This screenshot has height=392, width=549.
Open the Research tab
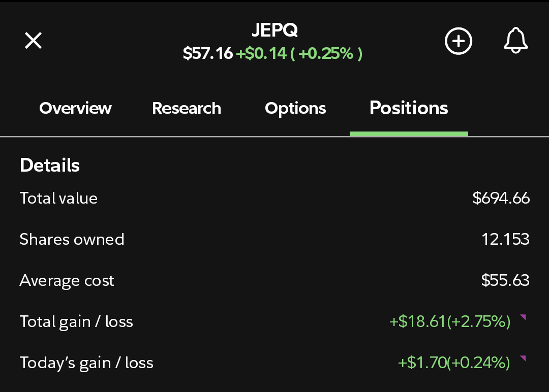187,108
